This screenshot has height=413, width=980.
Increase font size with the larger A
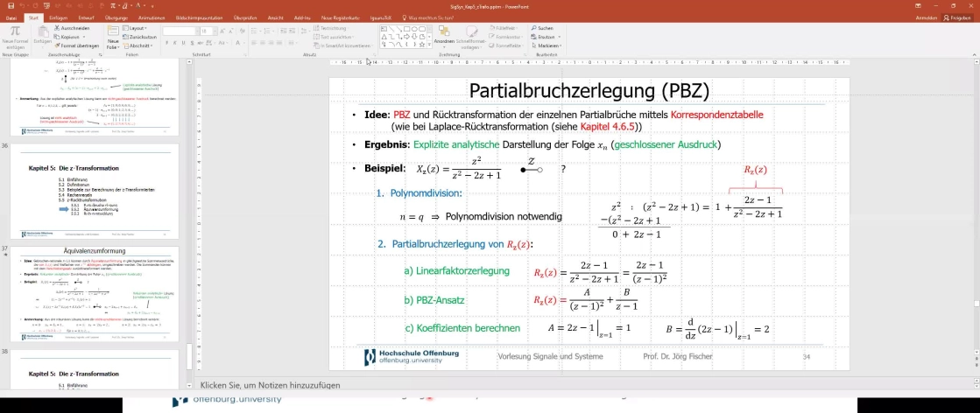click(x=223, y=31)
